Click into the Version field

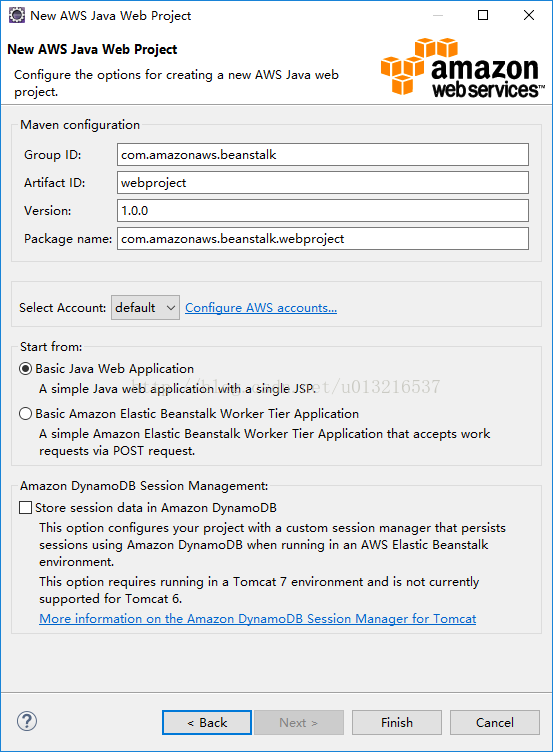click(x=323, y=211)
